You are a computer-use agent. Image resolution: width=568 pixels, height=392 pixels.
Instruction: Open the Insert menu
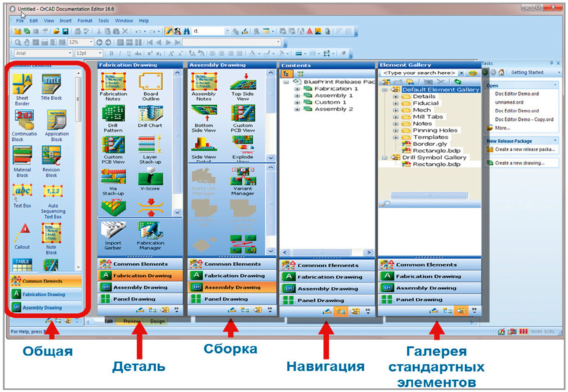[x=66, y=21]
